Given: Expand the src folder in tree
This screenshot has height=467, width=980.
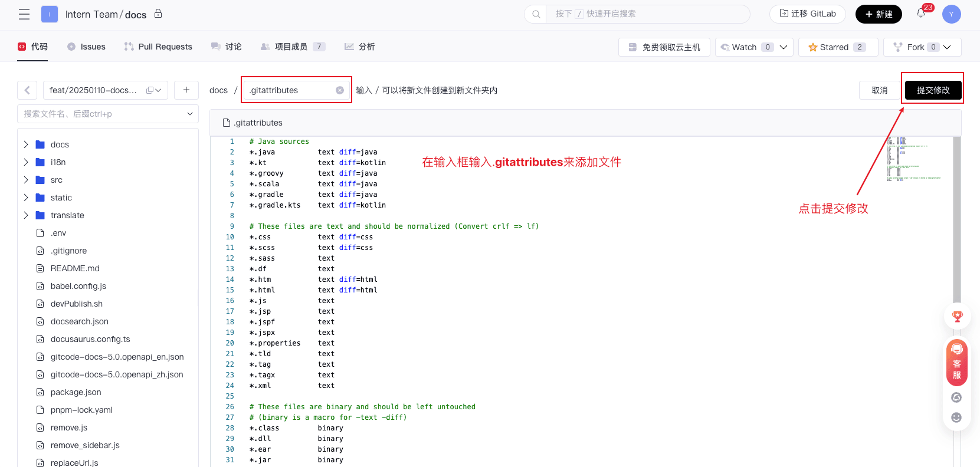Looking at the screenshot, I should (x=26, y=180).
